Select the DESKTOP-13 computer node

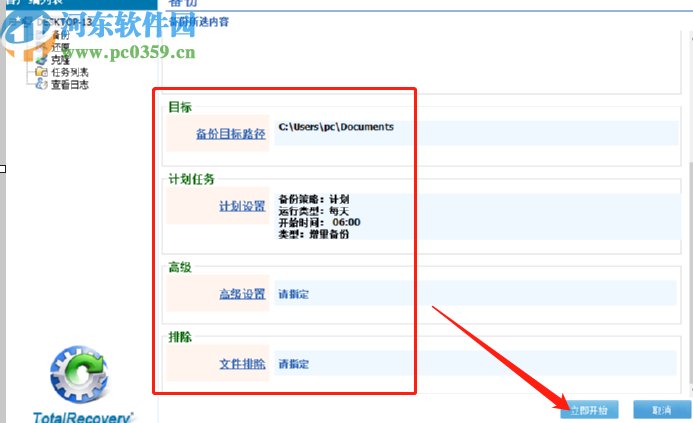[x=64, y=22]
